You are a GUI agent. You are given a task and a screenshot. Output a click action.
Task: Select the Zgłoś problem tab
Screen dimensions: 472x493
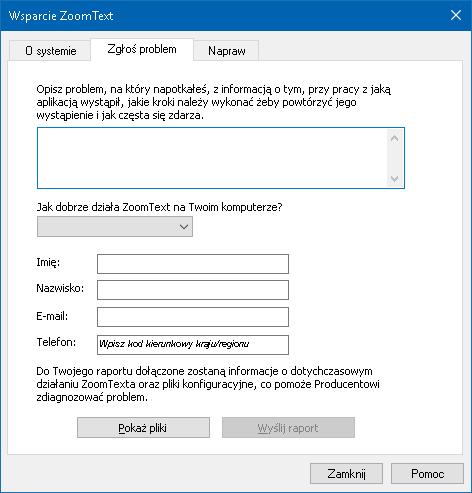point(142,49)
